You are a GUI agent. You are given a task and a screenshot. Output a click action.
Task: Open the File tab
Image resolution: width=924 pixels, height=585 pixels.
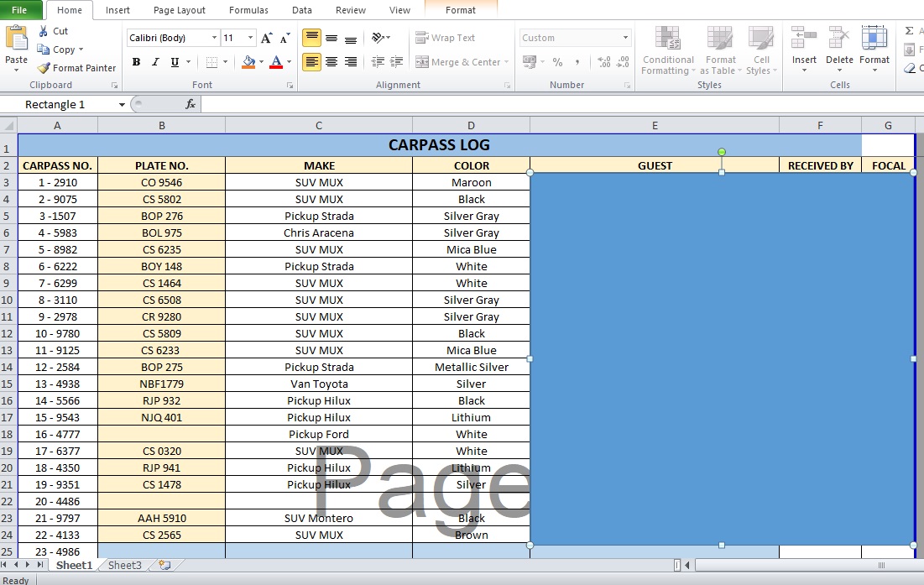(x=19, y=10)
